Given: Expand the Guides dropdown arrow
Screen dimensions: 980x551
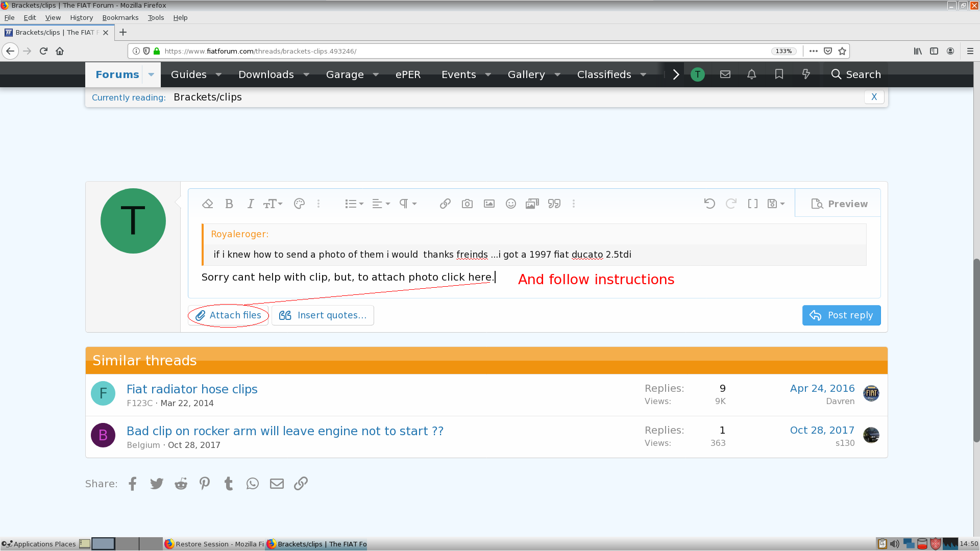Looking at the screenshot, I should (x=218, y=74).
